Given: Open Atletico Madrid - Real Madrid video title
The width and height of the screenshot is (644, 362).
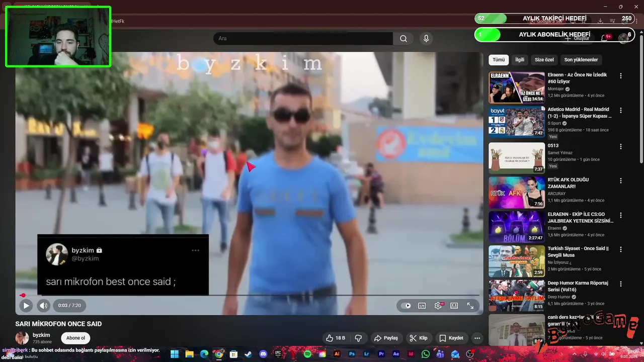Looking at the screenshot, I should click(x=580, y=113).
